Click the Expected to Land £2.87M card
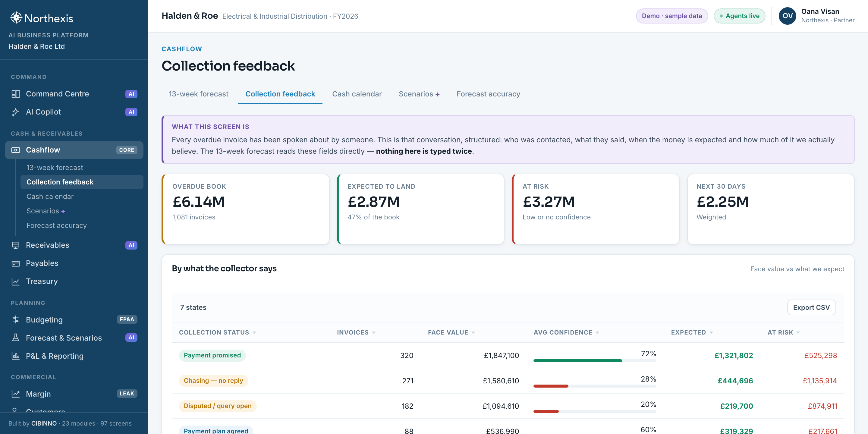 coord(420,209)
